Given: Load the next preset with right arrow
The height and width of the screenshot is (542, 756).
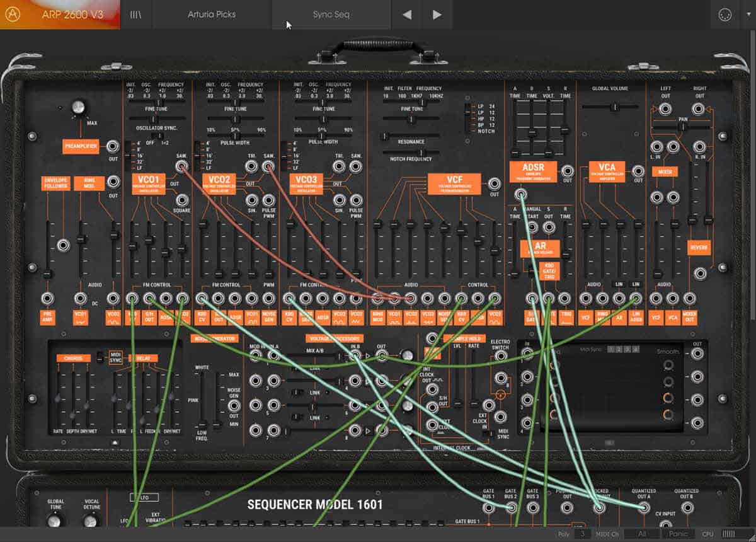Looking at the screenshot, I should (437, 14).
